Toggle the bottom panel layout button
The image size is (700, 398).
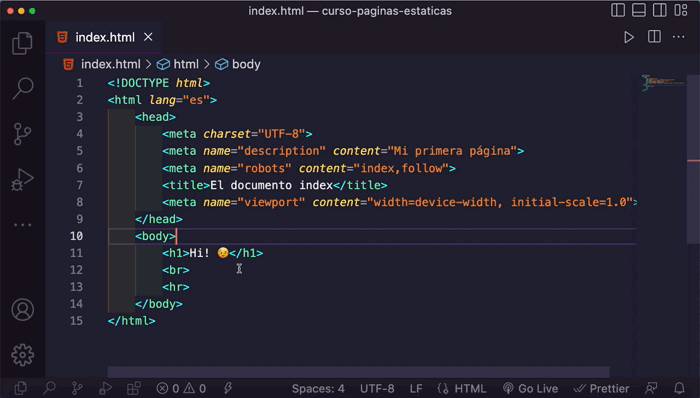pos(639,10)
